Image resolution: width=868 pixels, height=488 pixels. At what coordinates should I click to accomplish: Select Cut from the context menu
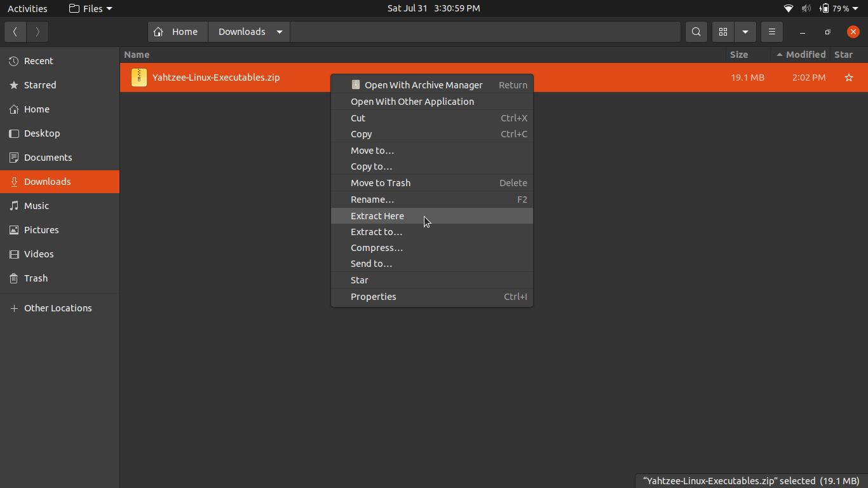(x=432, y=118)
